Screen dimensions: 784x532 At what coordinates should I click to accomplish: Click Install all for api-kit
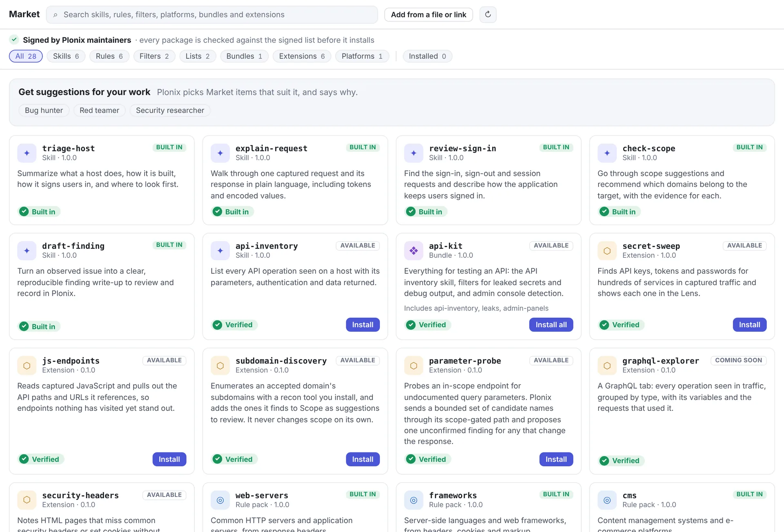551,325
